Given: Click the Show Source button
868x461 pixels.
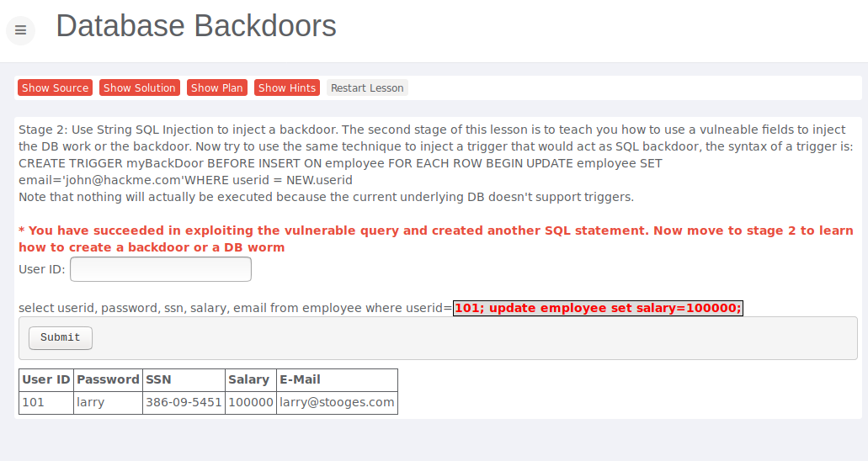Looking at the screenshot, I should pos(55,87).
